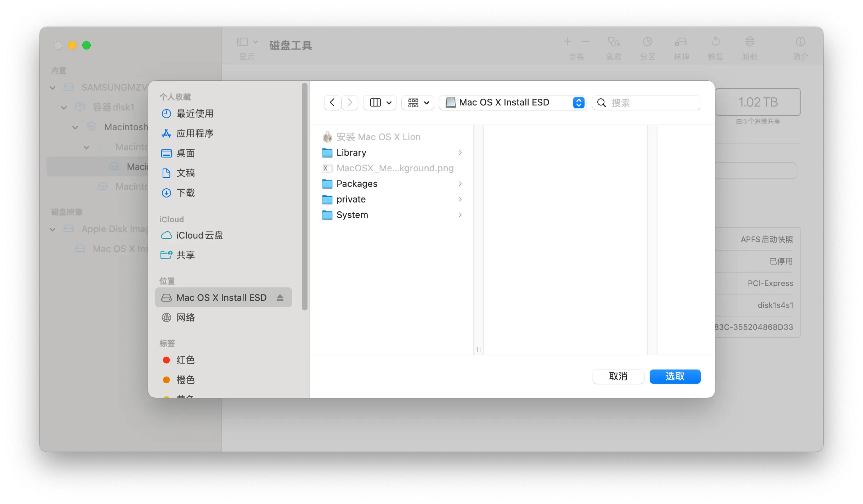Select the System folder
The width and height of the screenshot is (863, 504).
[x=392, y=215]
